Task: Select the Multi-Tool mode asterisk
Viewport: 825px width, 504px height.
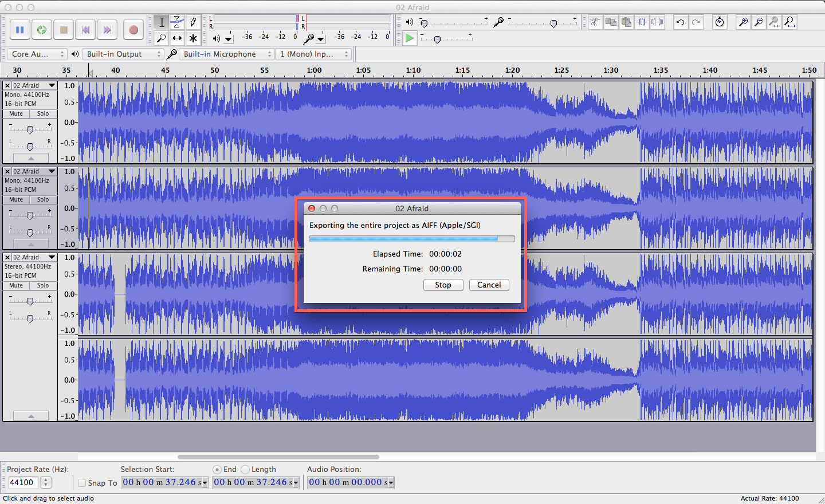Action: pos(193,38)
